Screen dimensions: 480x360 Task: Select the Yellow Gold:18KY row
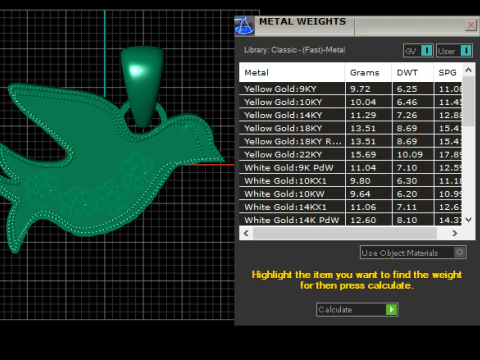(350, 128)
